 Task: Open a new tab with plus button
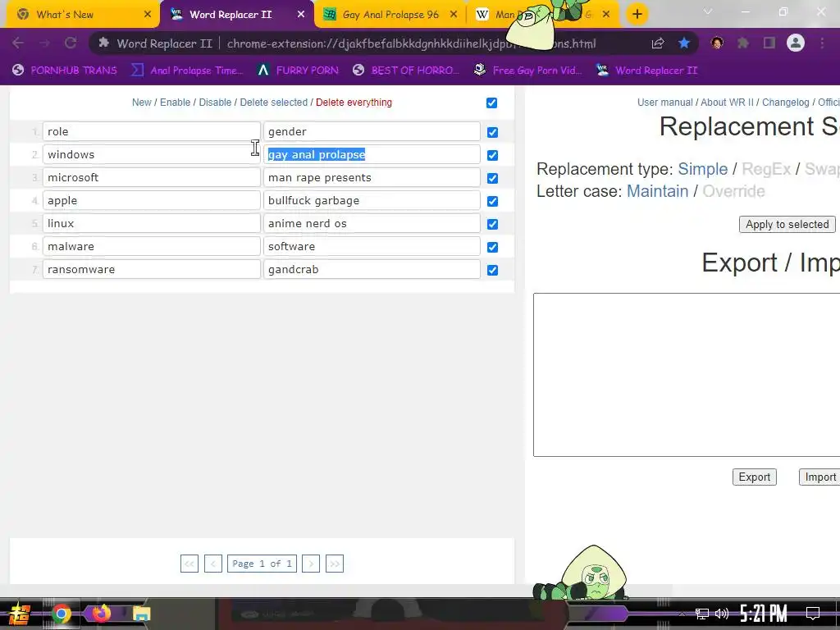pyautogui.click(x=637, y=15)
